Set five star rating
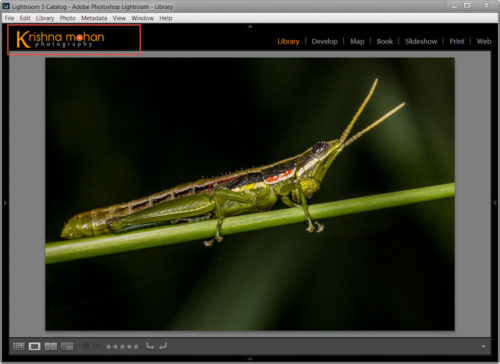This screenshot has width=500, height=364. pos(136,347)
